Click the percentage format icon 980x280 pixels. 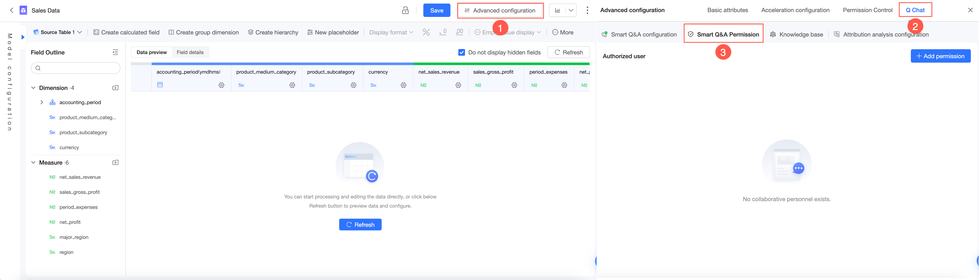click(x=426, y=32)
